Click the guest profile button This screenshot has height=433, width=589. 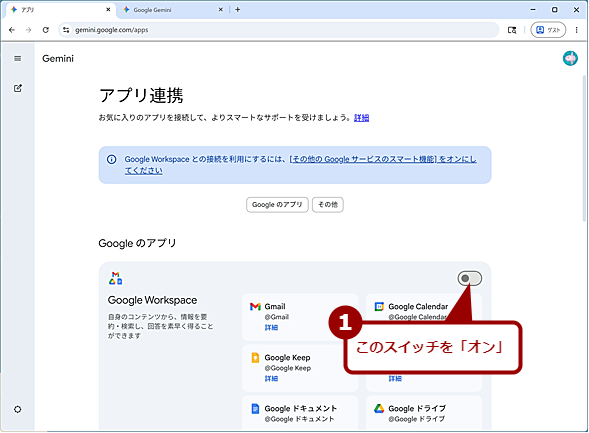point(548,30)
